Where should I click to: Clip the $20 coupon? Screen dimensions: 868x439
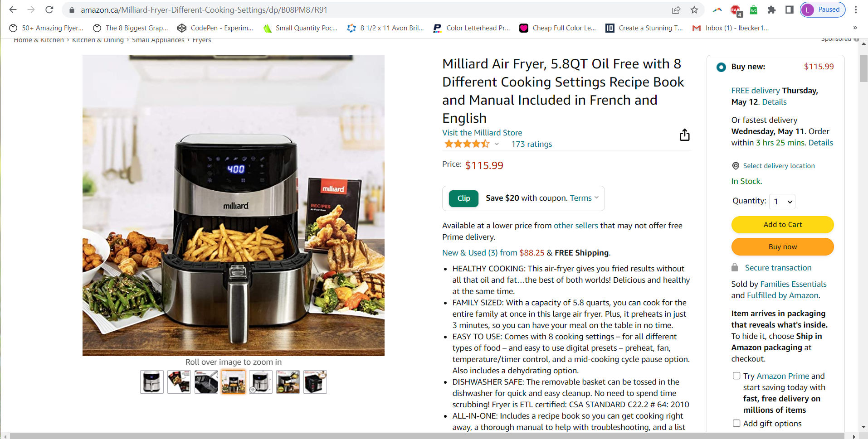point(463,198)
